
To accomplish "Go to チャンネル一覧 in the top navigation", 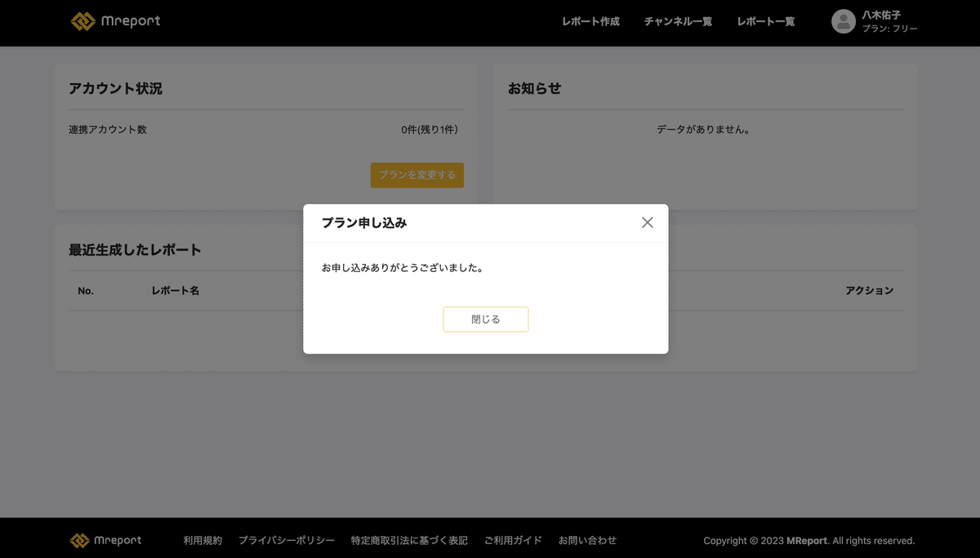I will tap(678, 22).
